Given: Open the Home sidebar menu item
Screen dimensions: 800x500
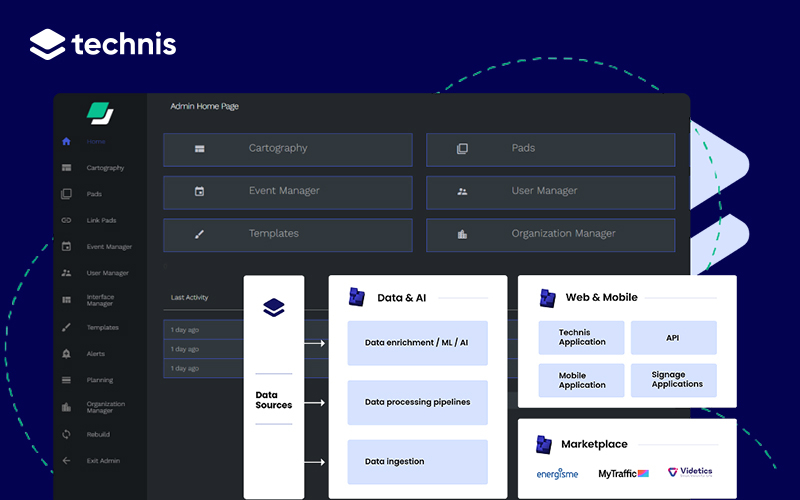Looking at the screenshot, I should 96,141.
